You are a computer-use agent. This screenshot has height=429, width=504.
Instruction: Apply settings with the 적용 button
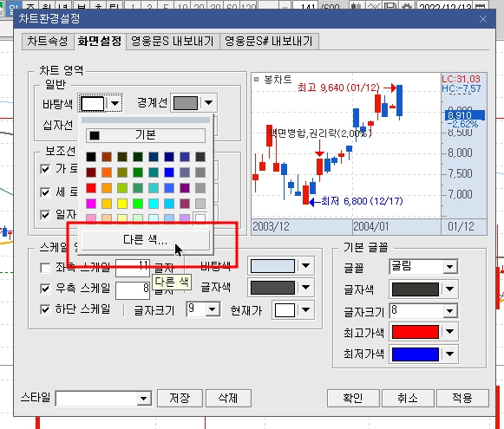462,398
